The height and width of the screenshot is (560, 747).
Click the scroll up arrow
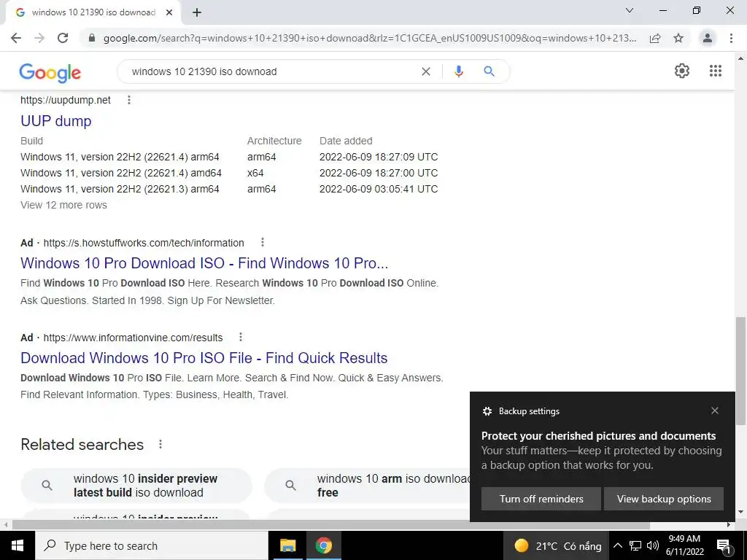pos(740,58)
